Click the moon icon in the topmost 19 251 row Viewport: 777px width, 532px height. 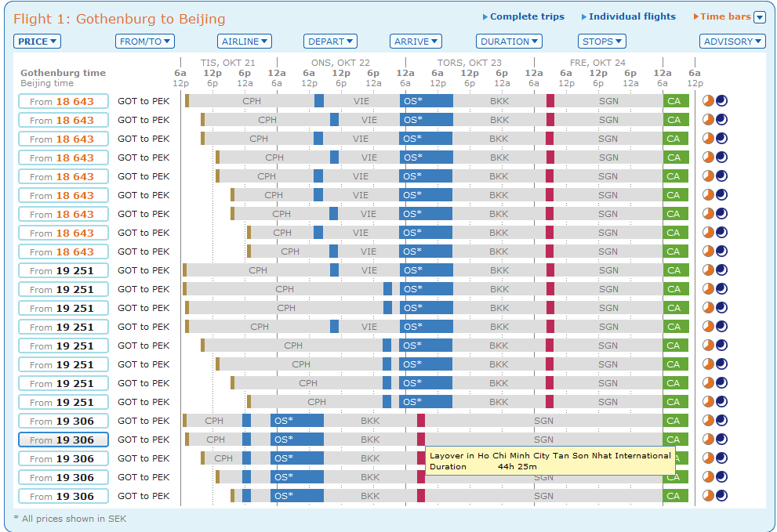click(x=721, y=270)
